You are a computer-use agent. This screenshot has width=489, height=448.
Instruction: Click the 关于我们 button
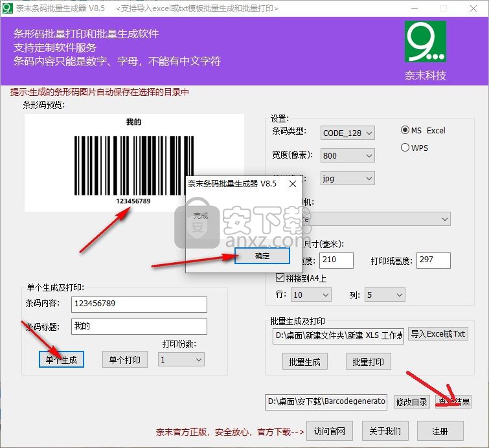pos(385,431)
